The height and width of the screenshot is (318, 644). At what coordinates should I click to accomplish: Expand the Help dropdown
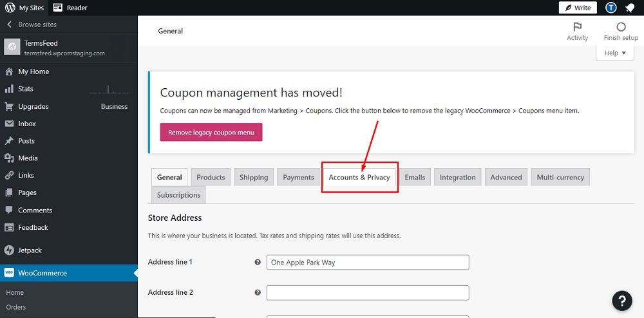(x=615, y=53)
